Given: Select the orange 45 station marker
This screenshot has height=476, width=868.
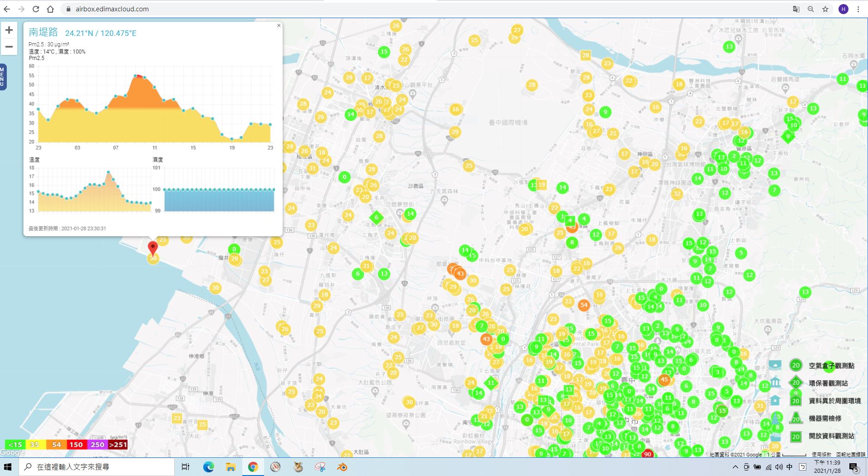Looking at the screenshot, I should click(664, 380).
